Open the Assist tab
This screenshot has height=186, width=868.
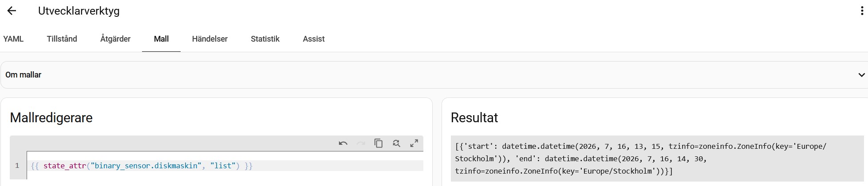click(x=314, y=39)
